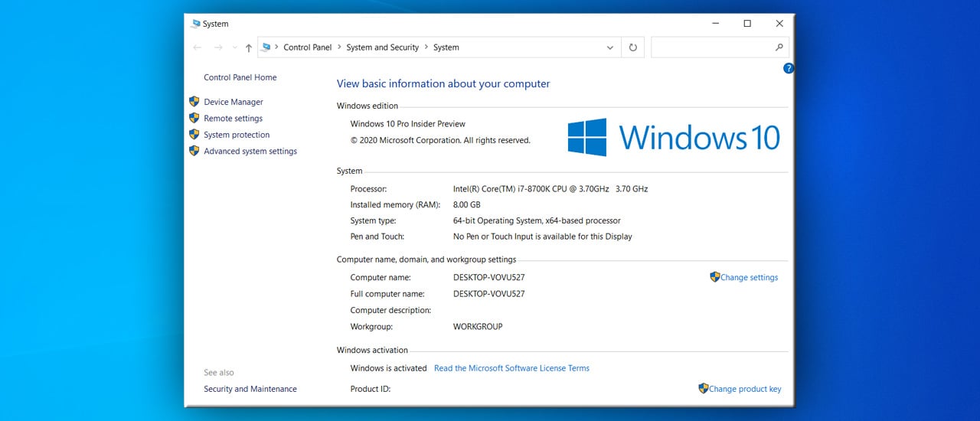The height and width of the screenshot is (421, 980).
Task: Refresh the System page
Action: tap(632, 47)
